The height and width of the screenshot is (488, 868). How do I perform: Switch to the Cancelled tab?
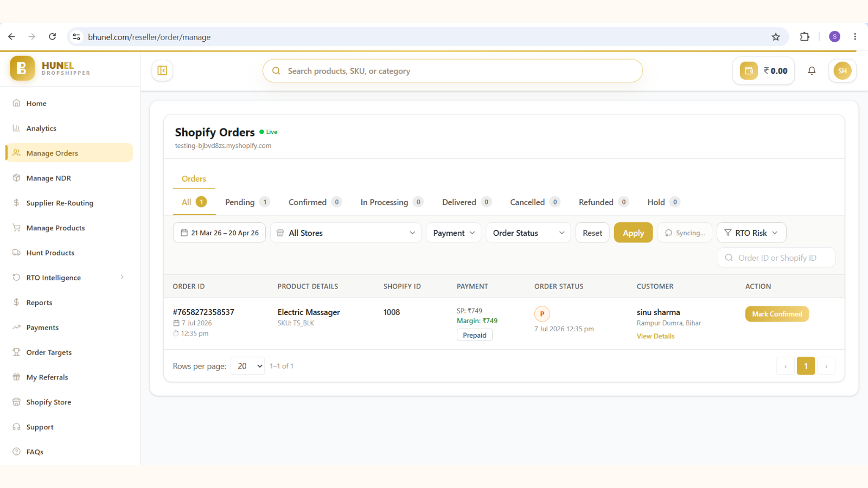[x=535, y=202]
